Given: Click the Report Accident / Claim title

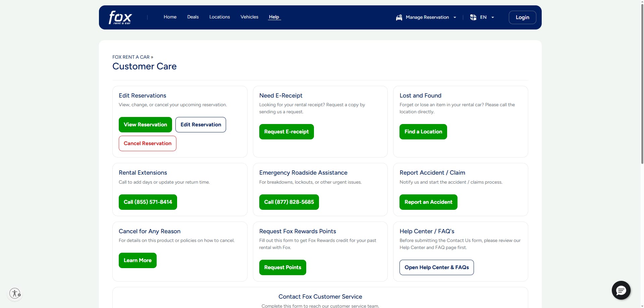Looking at the screenshot, I should pos(432,173).
